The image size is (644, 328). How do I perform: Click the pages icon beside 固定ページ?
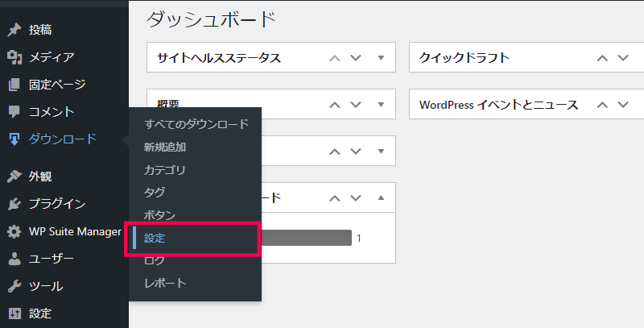(x=14, y=85)
